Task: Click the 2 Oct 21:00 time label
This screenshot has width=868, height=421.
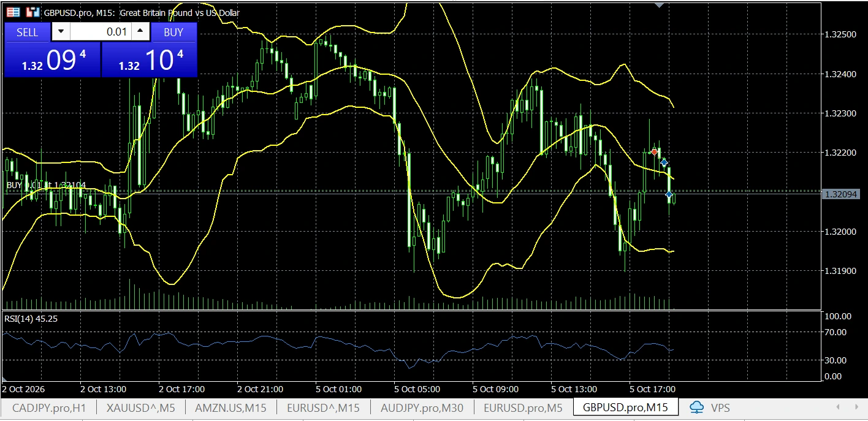Action: 260,389
